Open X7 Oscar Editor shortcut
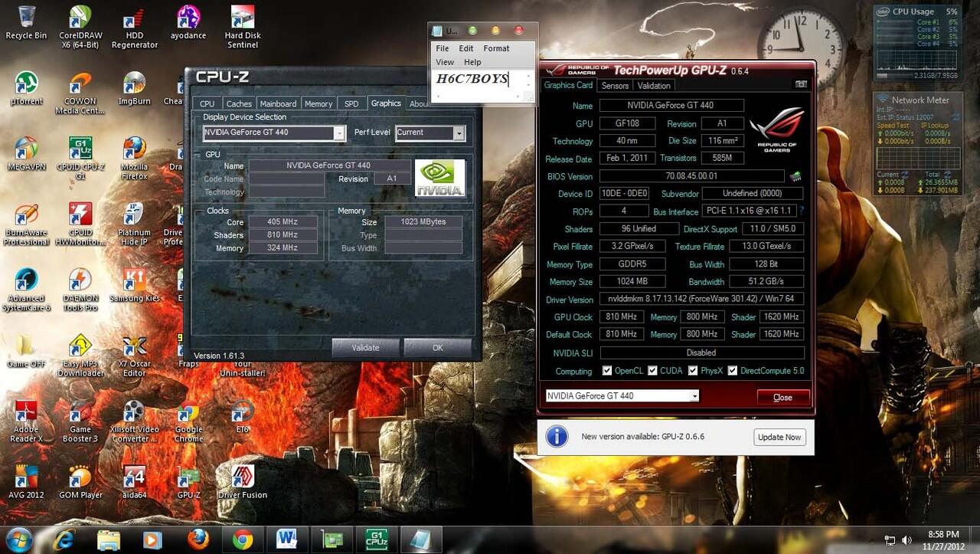Image resolution: width=980 pixels, height=554 pixels. (x=134, y=356)
